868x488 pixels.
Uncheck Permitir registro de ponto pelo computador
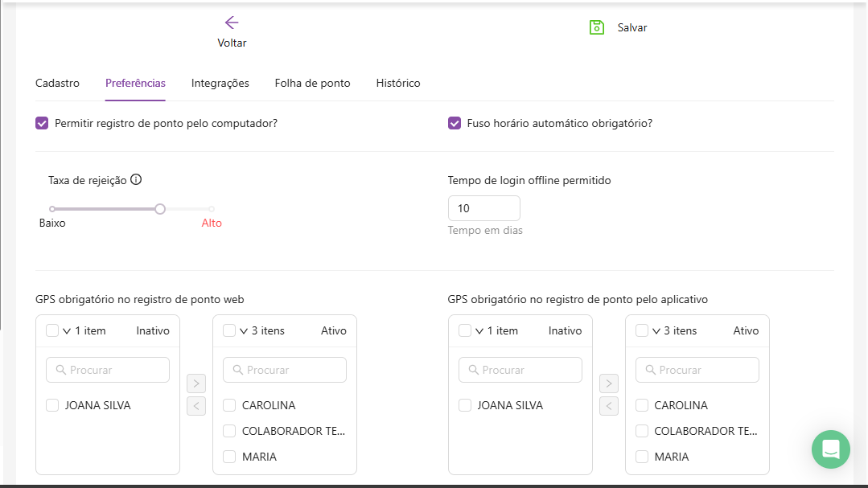pyautogui.click(x=42, y=124)
